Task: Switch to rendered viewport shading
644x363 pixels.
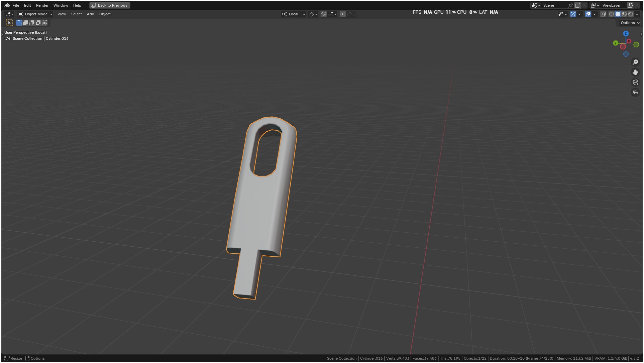Action: pyautogui.click(x=631, y=14)
